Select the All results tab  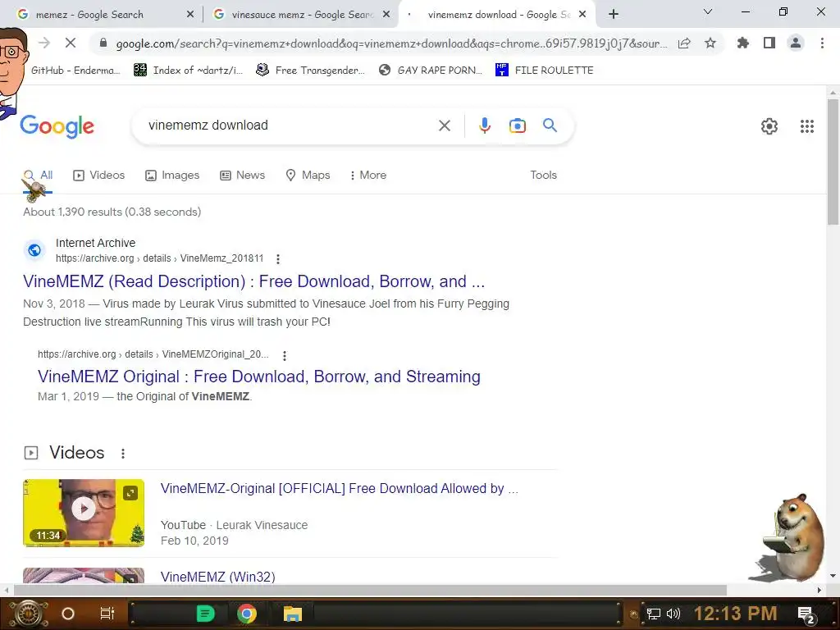pos(38,176)
